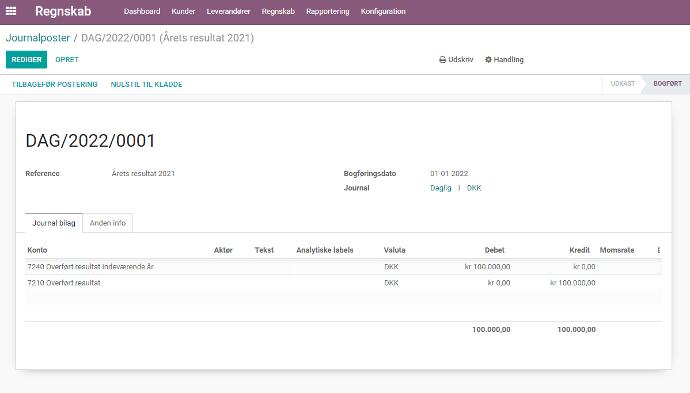This screenshot has height=393, width=690.
Task: Click the Bogføringsdato value 01-01-2022
Action: pyautogui.click(x=449, y=173)
